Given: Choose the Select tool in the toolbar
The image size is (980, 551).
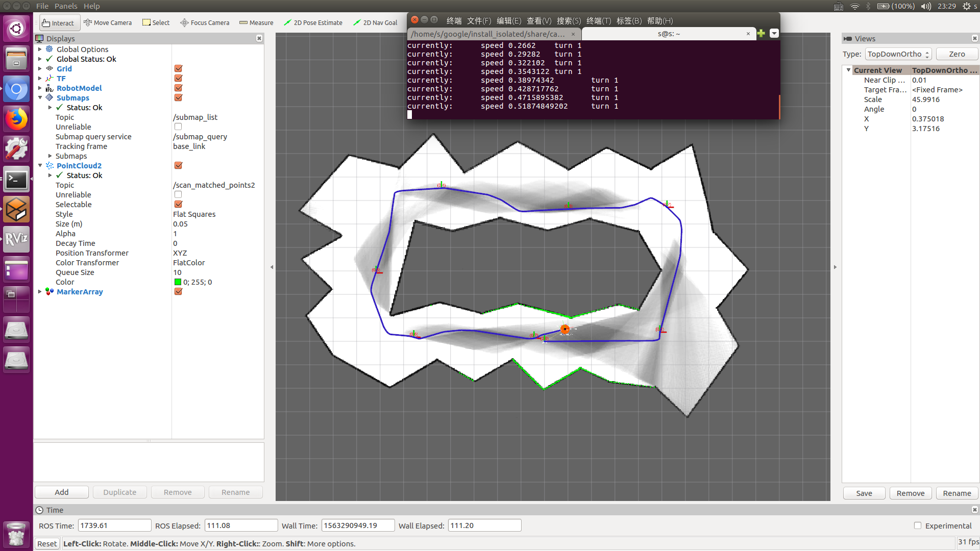Looking at the screenshot, I should pyautogui.click(x=156, y=22).
